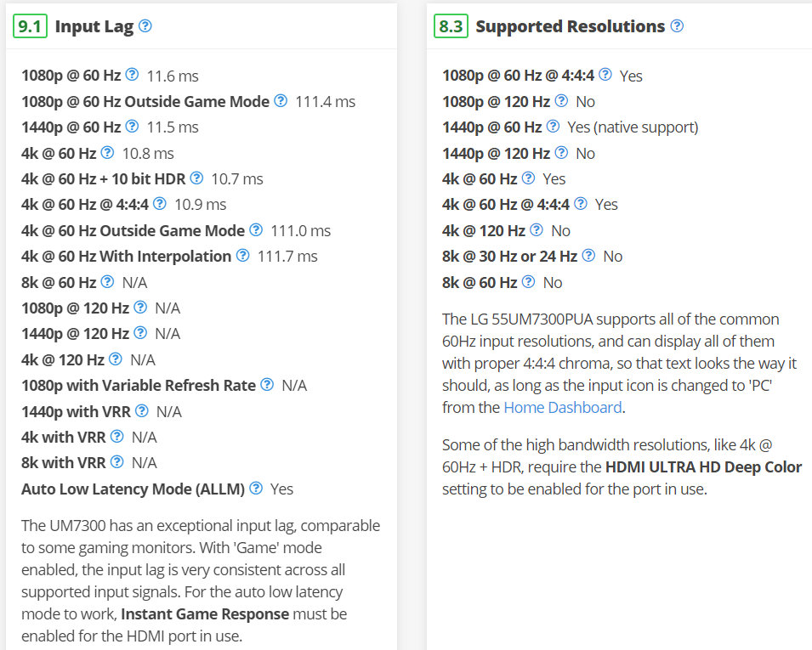
Task: Open help for Auto Low Latency Mode (ALLM)
Action: (256, 489)
